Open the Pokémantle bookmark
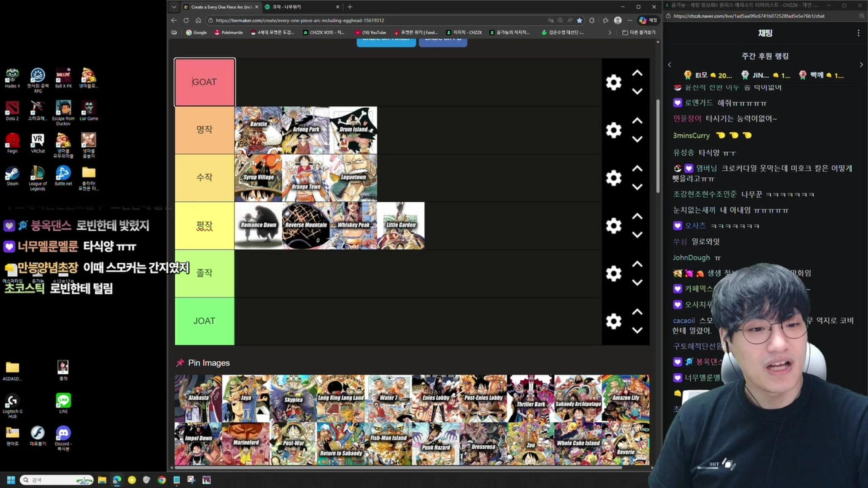Viewport: 868px width, 488px height. (x=228, y=32)
